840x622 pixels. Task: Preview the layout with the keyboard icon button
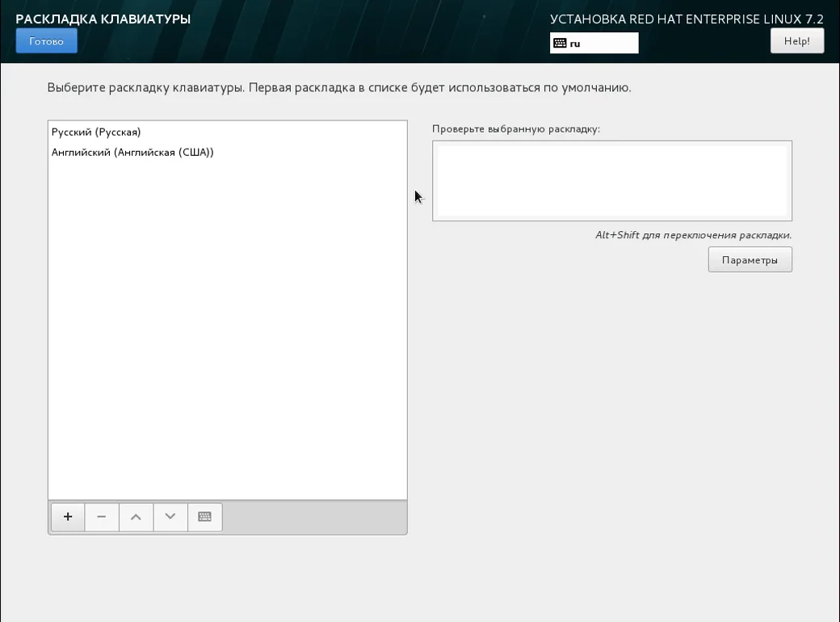pyautogui.click(x=204, y=517)
